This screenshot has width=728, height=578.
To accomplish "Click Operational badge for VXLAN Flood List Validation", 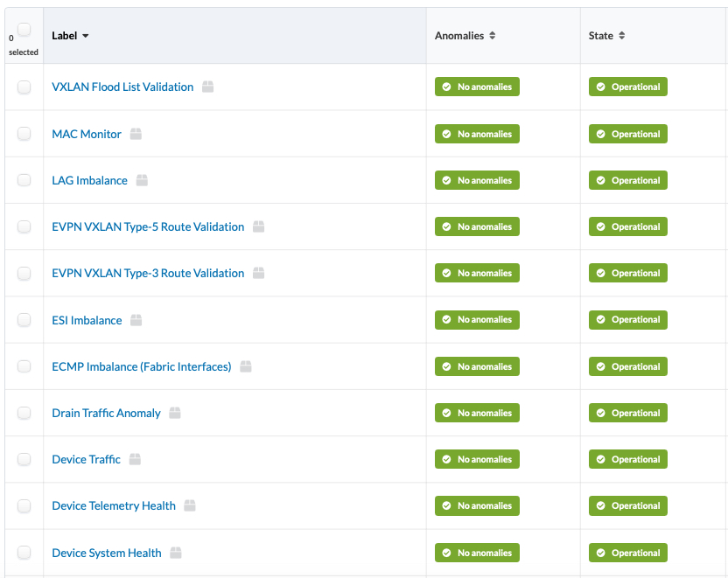I will (627, 87).
